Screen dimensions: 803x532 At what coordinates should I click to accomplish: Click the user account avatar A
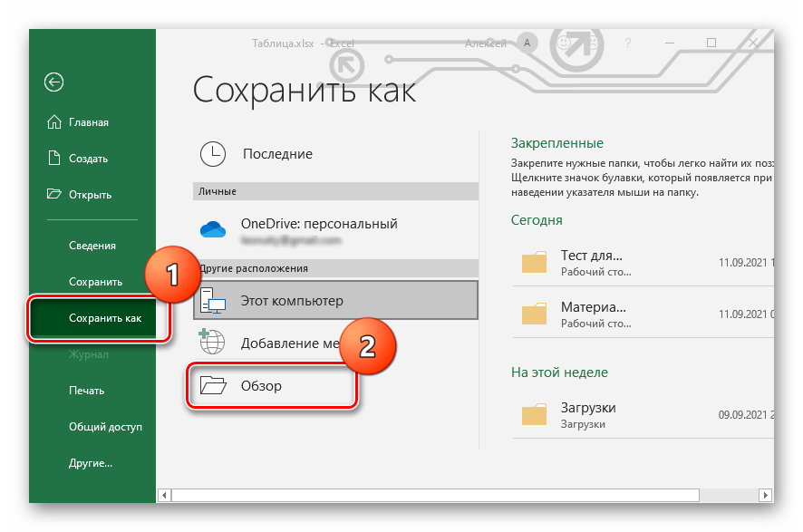tap(527, 43)
